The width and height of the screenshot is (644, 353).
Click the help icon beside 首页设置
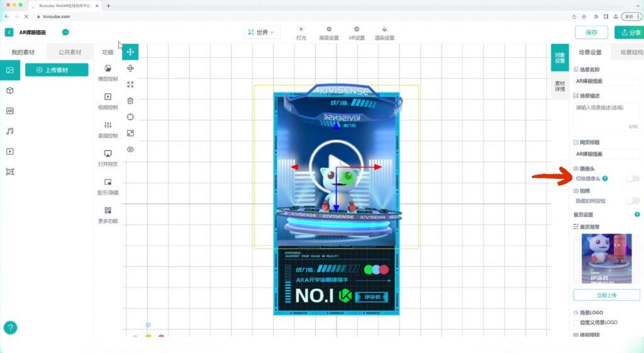point(637,215)
